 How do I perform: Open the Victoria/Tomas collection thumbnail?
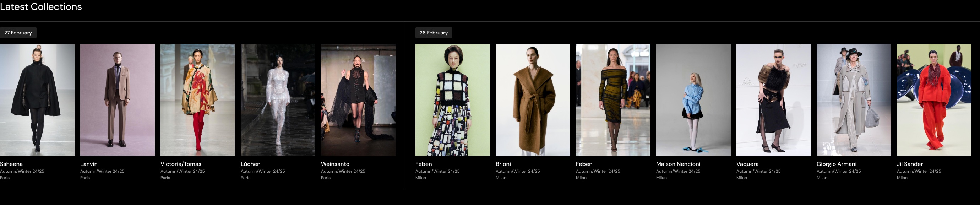(198, 100)
